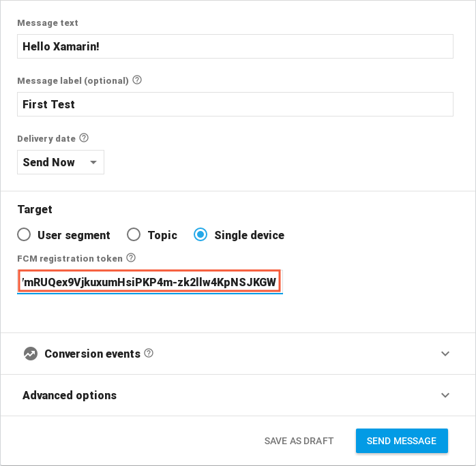Click the Advanced options section title

(x=70, y=395)
